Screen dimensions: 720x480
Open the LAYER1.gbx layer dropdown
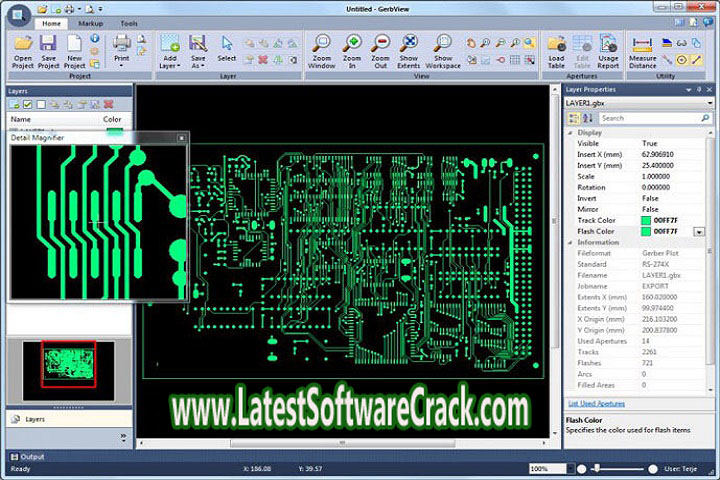pos(708,103)
